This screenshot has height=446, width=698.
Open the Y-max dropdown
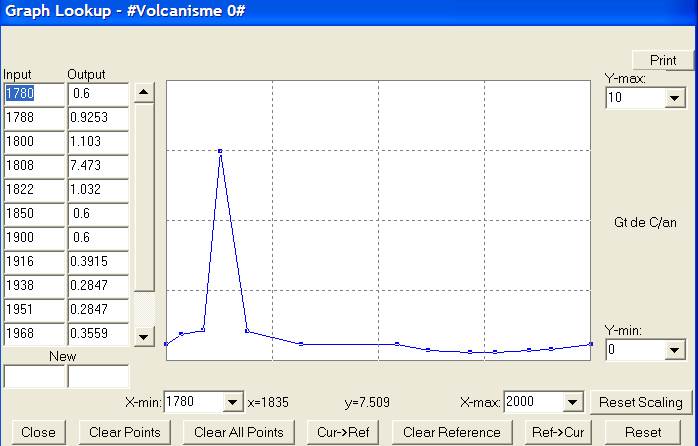[673, 98]
